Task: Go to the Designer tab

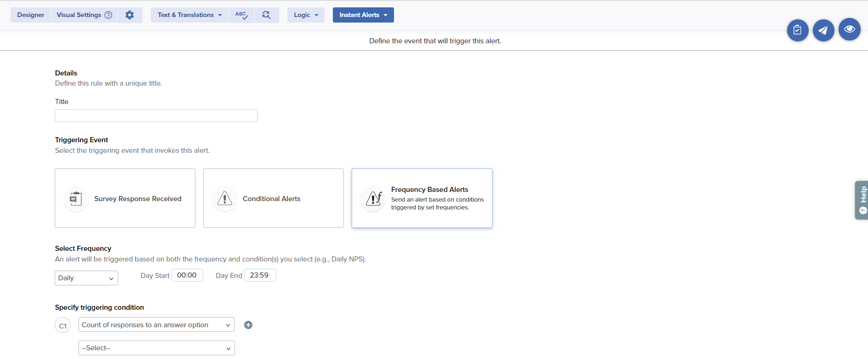Action: click(31, 15)
